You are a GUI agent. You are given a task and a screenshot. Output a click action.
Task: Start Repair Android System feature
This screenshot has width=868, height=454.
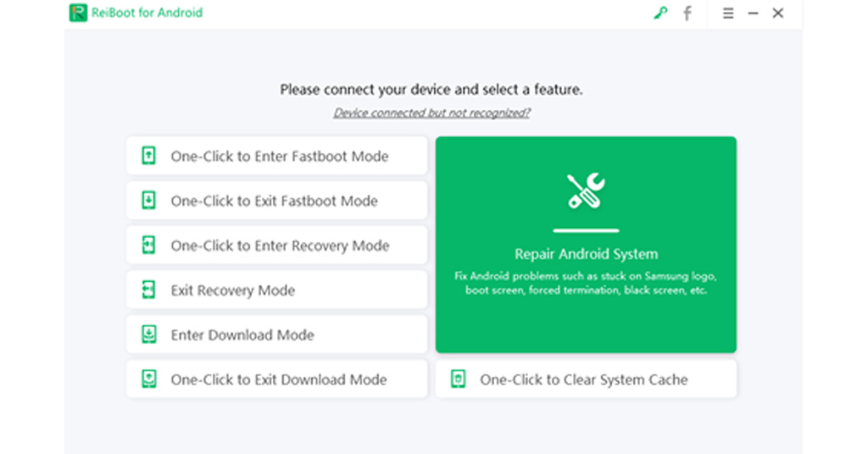[x=586, y=254]
